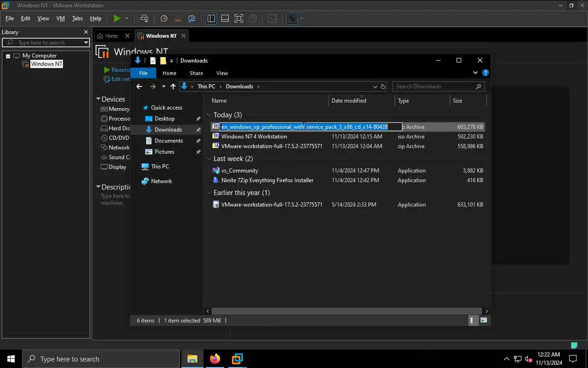The height and width of the screenshot is (368, 588).
Task: Open the VMware Tabs menu
Action: coord(77,18)
